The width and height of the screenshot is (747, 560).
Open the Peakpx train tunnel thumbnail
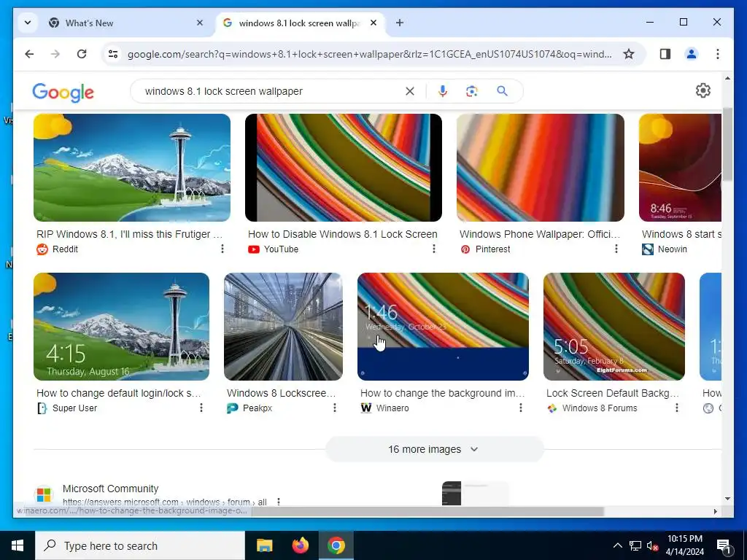(x=284, y=327)
